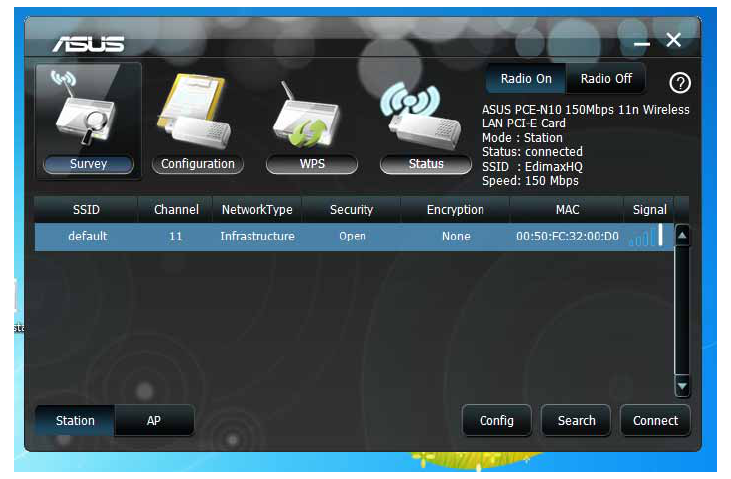Minimize the ASUS utility window

641,43
